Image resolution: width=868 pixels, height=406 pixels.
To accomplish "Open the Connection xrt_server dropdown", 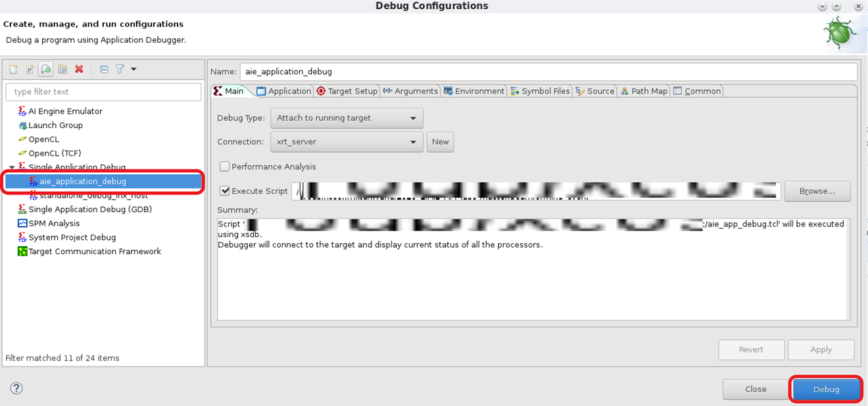I will 347,142.
